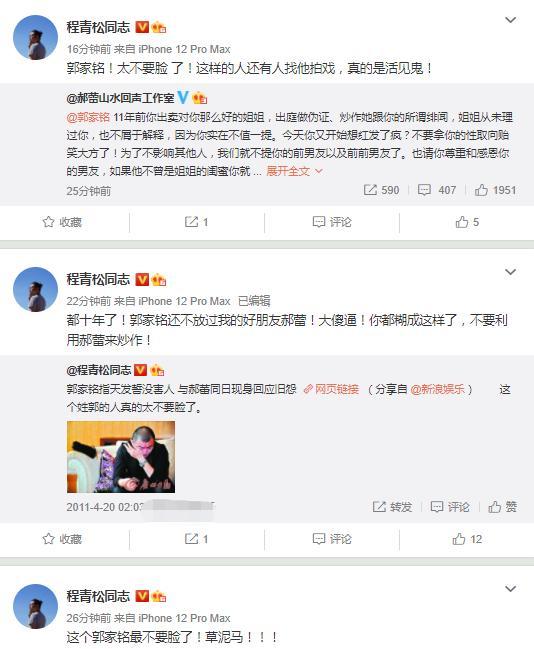Screen dimensions: 534x649
Task: Like the first post showing 5 likes
Action: [x=467, y=222]
